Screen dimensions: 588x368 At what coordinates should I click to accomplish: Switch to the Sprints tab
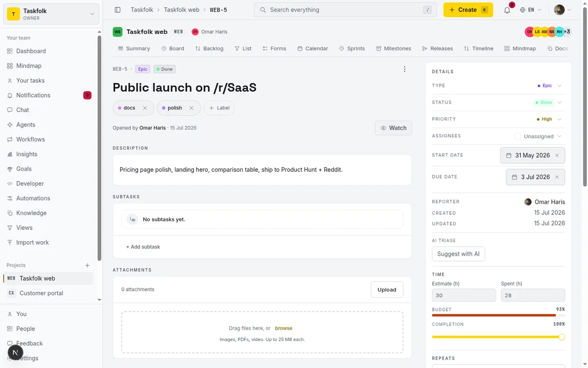click(x=352, y=49)
